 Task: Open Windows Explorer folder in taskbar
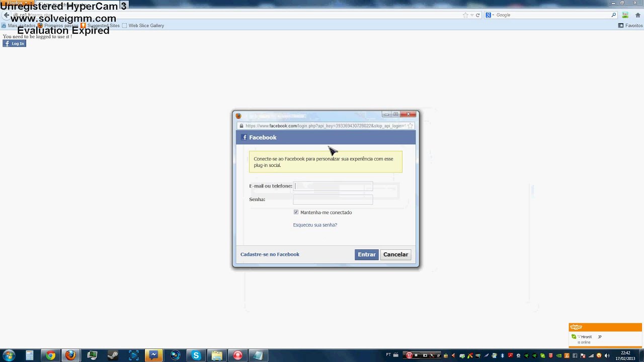coord(217,355)
